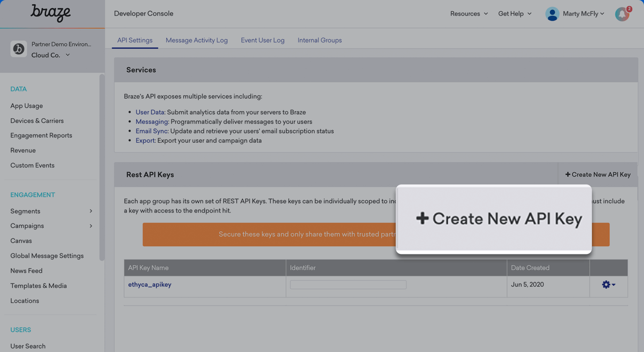Open the Marty McFly user menu

pos(584,14)
